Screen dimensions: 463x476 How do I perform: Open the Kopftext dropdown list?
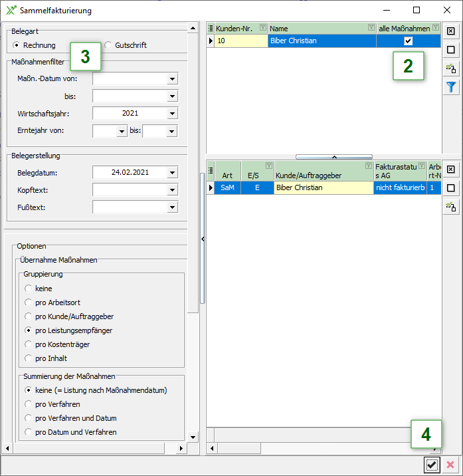click(x=172, y=190)
